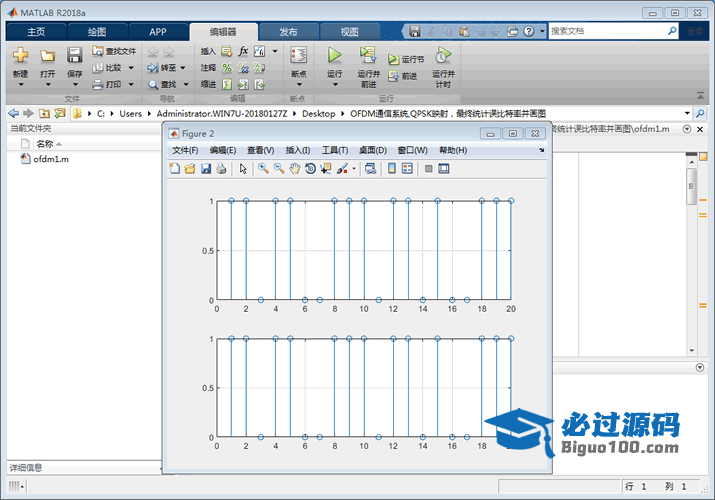
Task: Open Figure 2 File (文件) menu
Action: point(185,150)
